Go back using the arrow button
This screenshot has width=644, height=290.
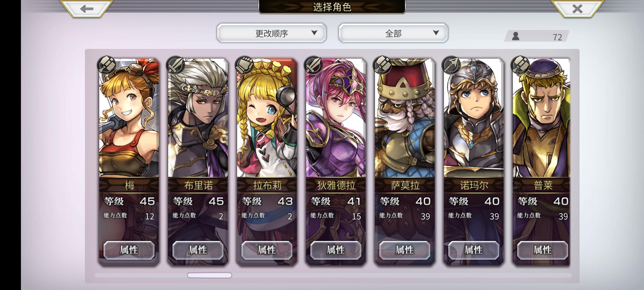(x=87, y=9)
